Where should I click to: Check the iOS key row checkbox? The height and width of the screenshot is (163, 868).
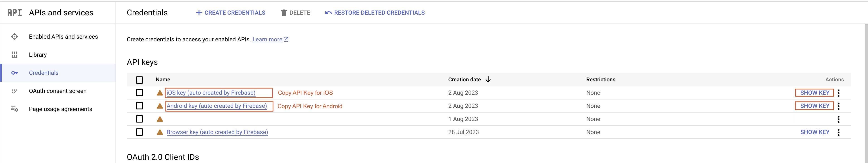(139, 93)
